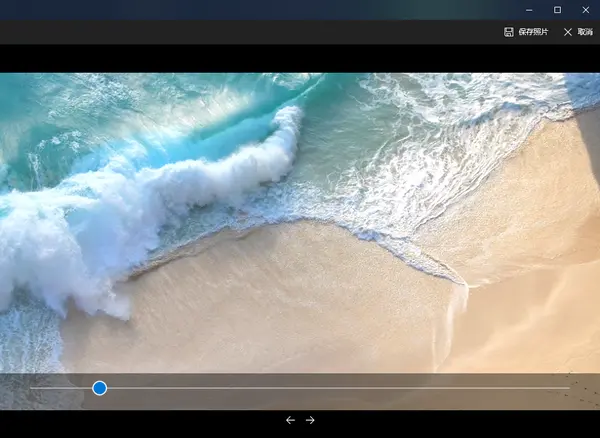Step to next frame with right arrow
The image size is (600, 438).
(x=310, y=420)
